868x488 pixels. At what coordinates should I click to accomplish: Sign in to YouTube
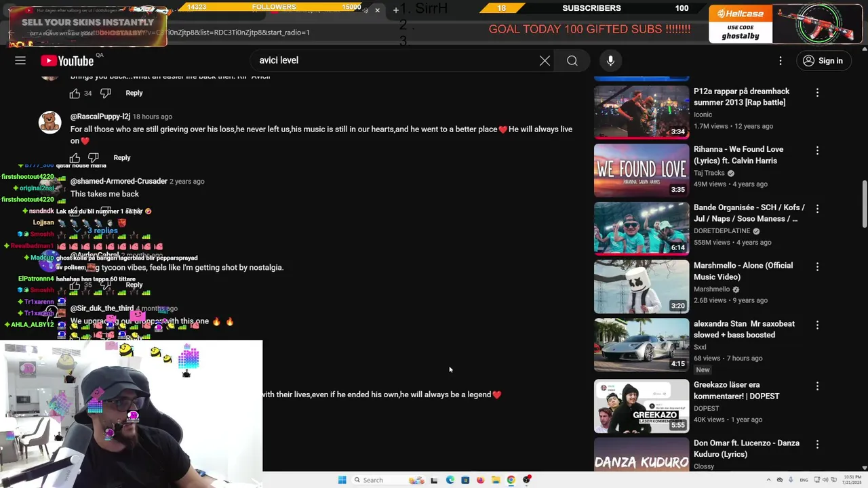823,60
